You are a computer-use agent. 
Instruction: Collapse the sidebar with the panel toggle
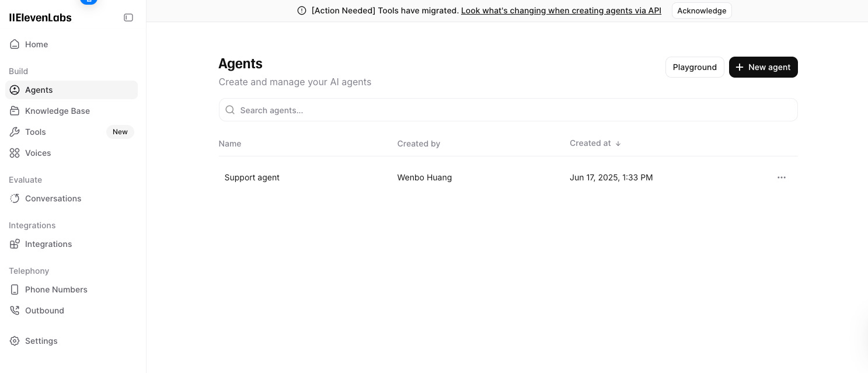coord(128,18)
